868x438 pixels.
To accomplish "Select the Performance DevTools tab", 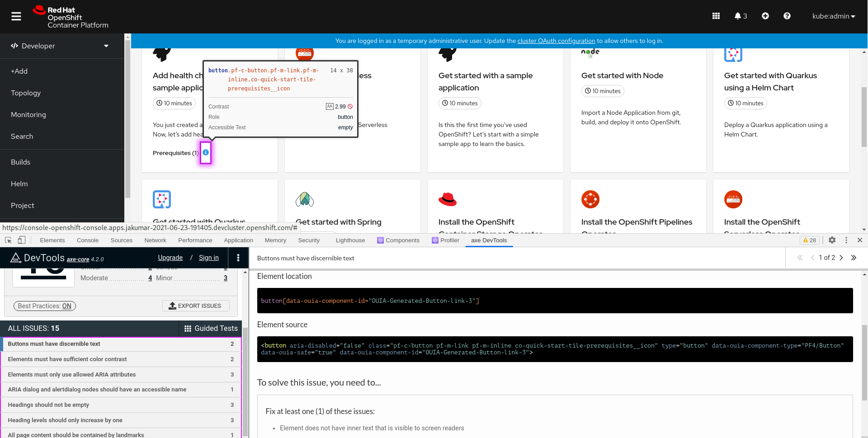I will (x=195, y=240).
